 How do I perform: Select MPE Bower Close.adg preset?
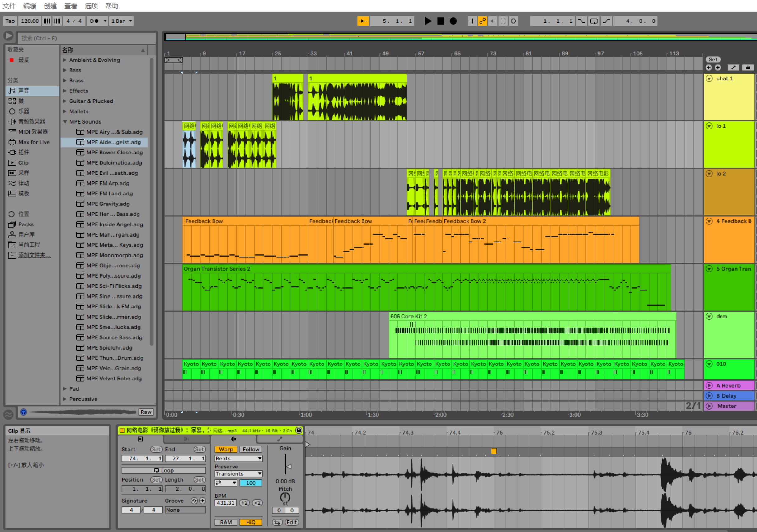point(104,152)
